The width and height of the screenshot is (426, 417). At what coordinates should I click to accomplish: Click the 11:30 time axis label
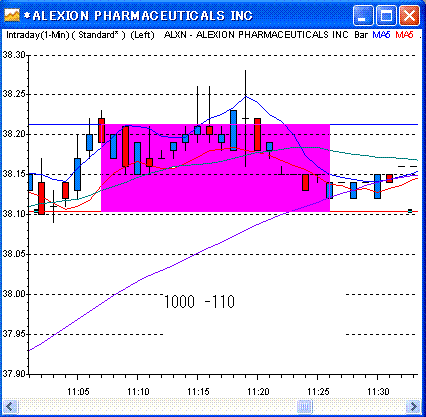click(378, 391)
